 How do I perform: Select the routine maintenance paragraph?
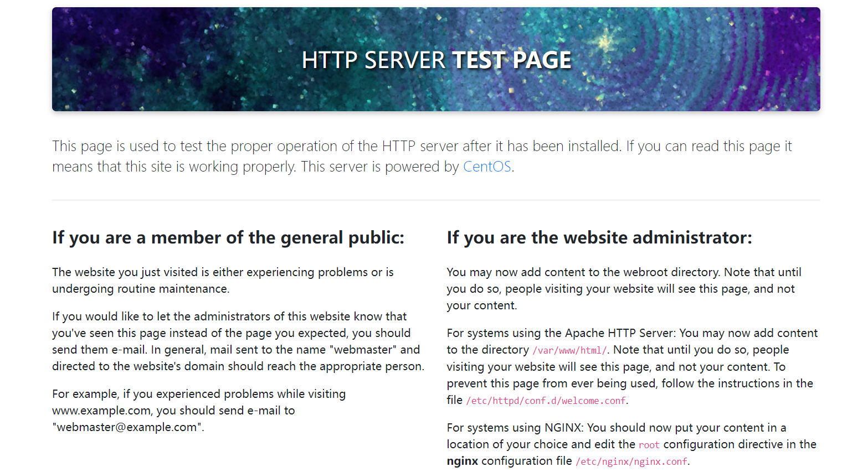tap(223, 280)
